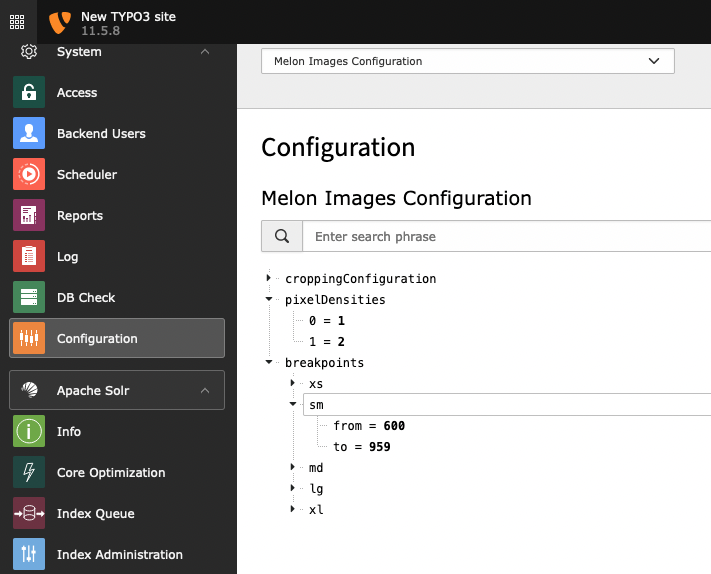Open the Backend Users module icon
The width and height of the screenshot is (711, 574).
29,134
